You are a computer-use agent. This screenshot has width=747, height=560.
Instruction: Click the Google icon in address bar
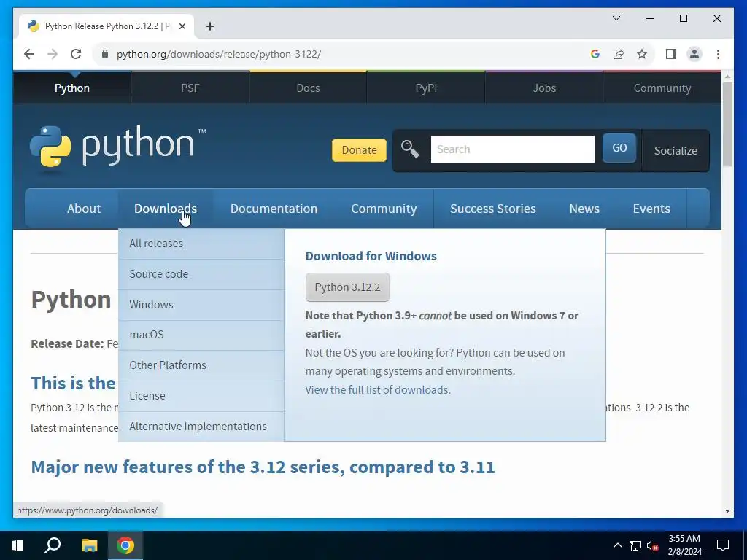(595, 54)
